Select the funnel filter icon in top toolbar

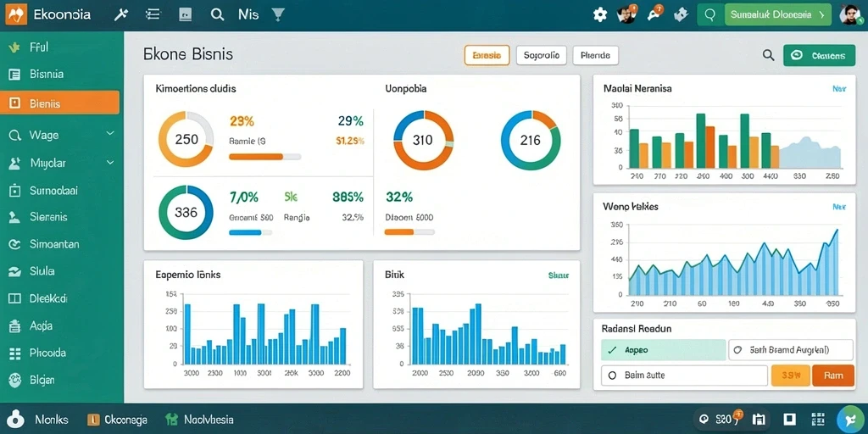click(278, 15)
